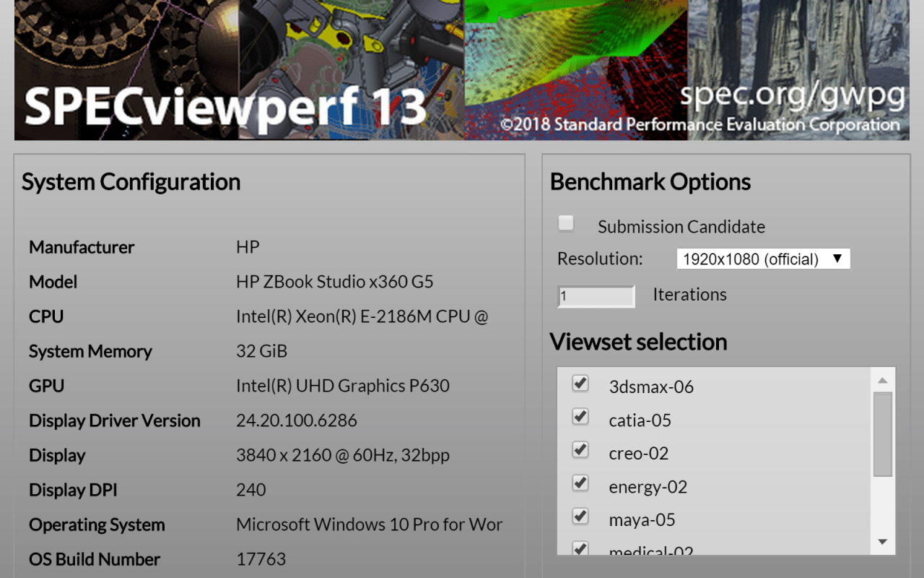Open the Resolution dropdown
The image size is (924, 578).
pyautogui.click(x=763, y=259)
